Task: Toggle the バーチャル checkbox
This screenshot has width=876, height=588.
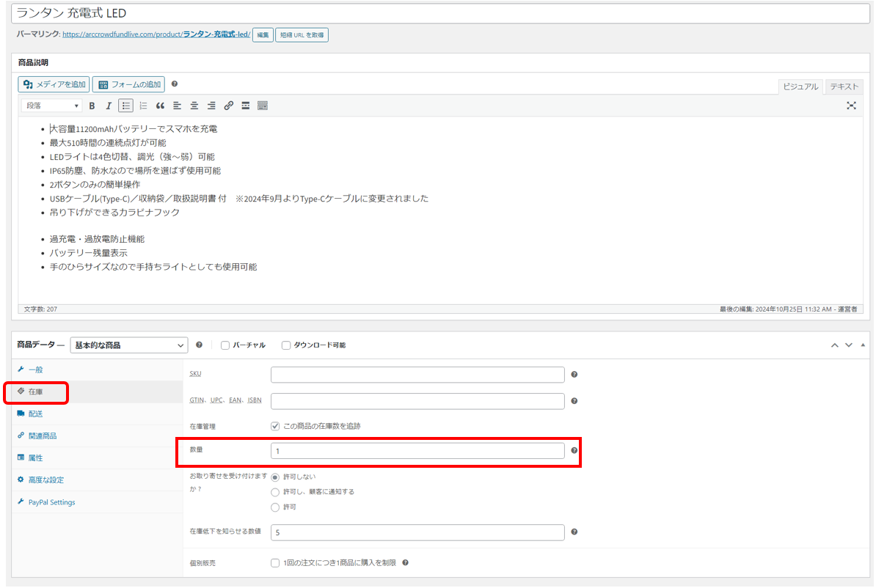Action: [225, 345]
